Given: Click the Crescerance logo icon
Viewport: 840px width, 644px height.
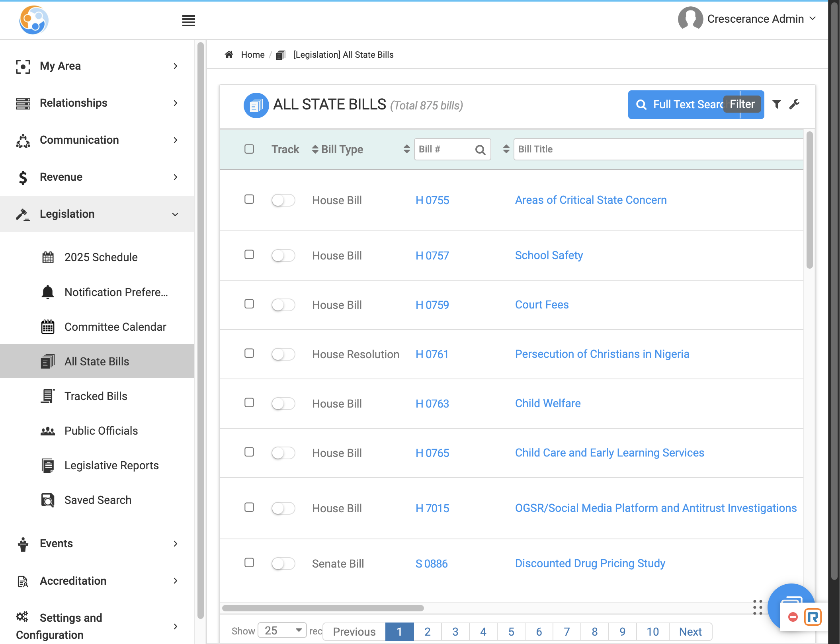Looking at the screenshot, I should [x=34, y=20].
